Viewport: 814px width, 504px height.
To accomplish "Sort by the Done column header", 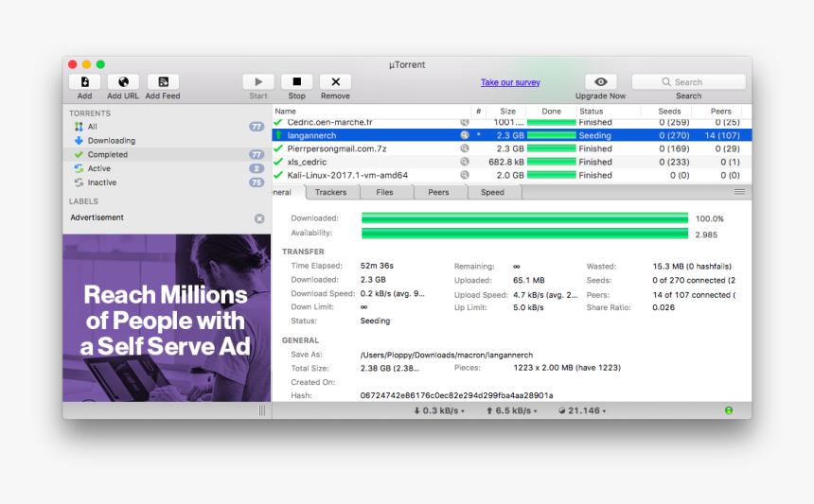I will click(x=551, y=112).
